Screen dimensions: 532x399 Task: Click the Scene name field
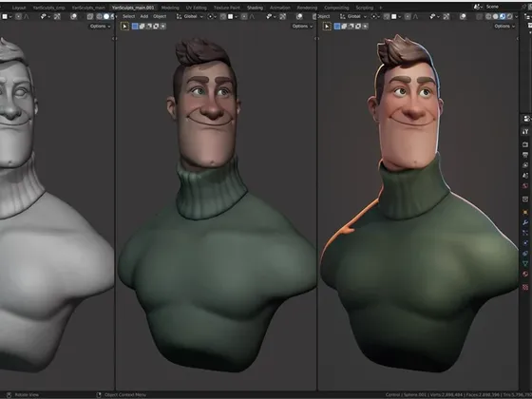[x=502, y=7]
